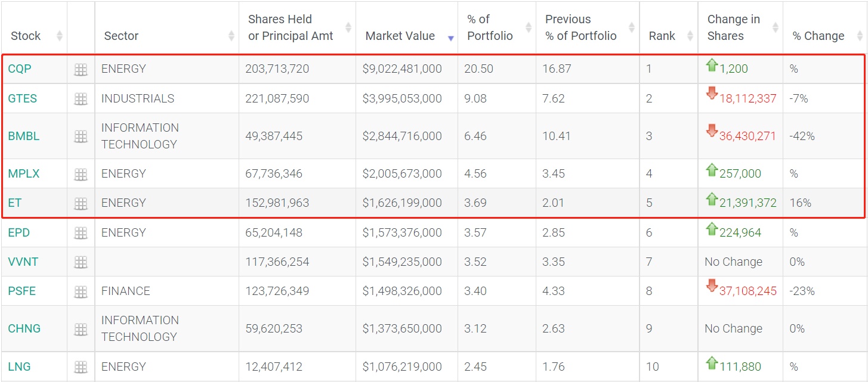Click the grid icon in PSFE row

click(x=81, y=292)
